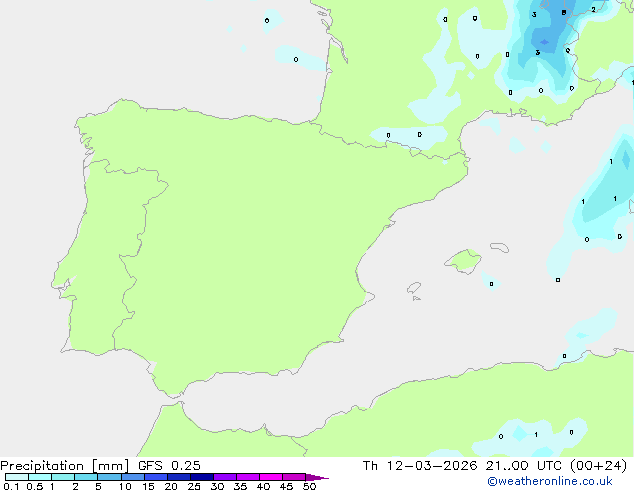Click the '21..00 UTC' time text

tap(524, 466)
